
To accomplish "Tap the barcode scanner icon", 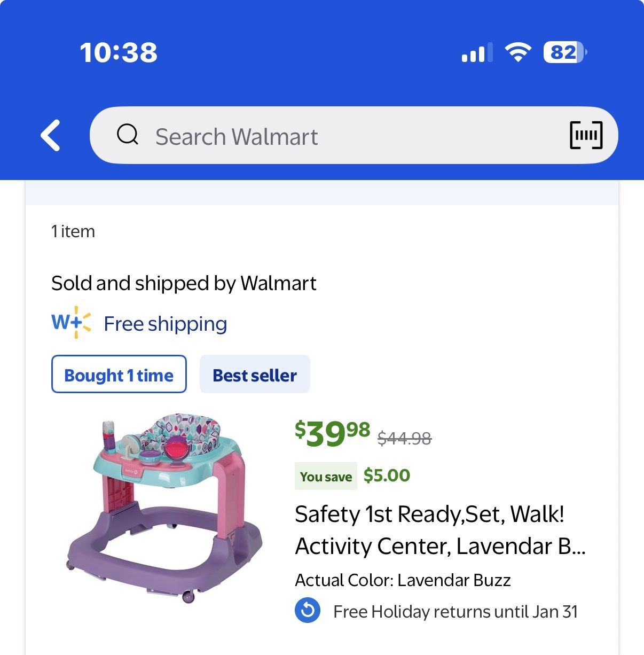I will [586, 135].
